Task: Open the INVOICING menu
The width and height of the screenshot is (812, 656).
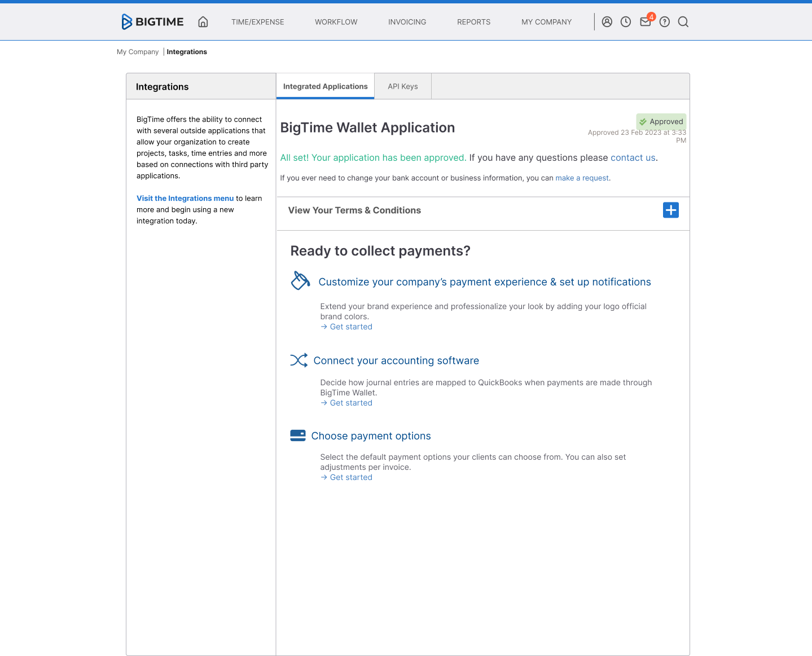Action: pos(407,21)
